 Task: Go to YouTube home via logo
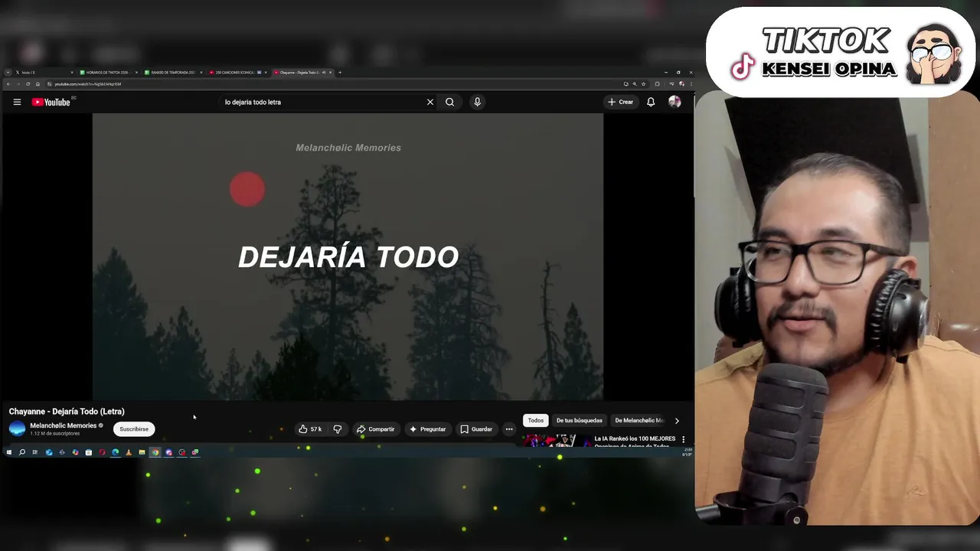(51, 102)
